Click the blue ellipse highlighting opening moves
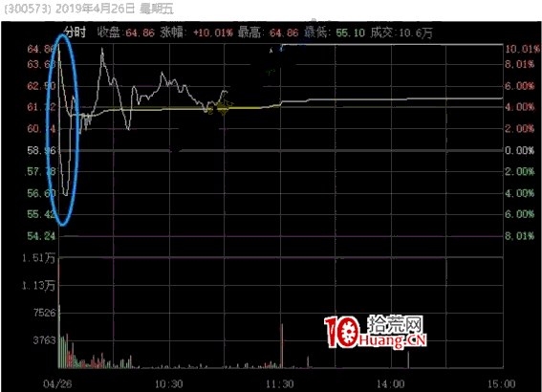542x392 pixels. (x=63, y=130)
